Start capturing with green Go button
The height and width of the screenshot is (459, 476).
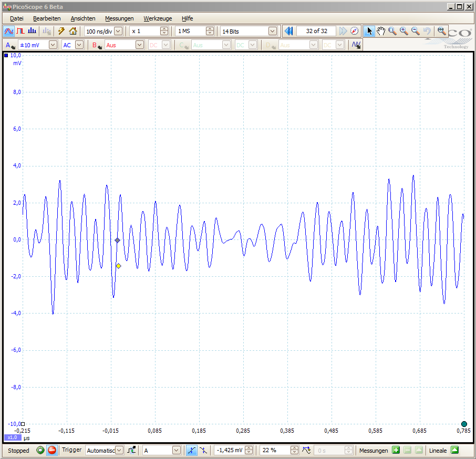(x=40, y=450)
